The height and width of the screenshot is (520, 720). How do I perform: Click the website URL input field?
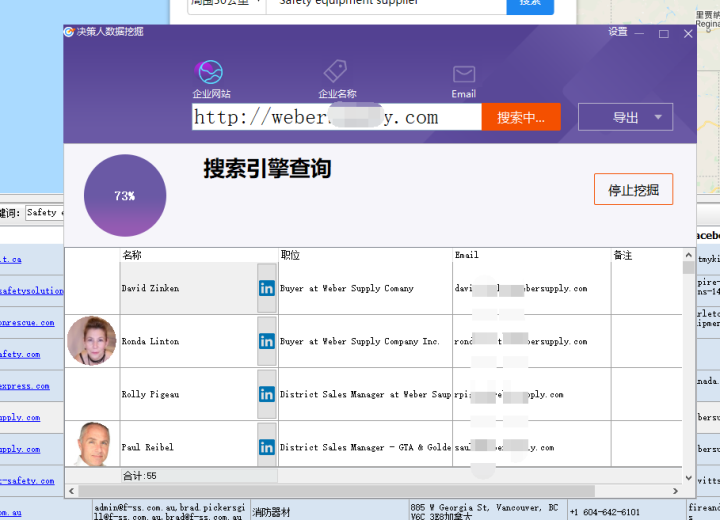337,117
